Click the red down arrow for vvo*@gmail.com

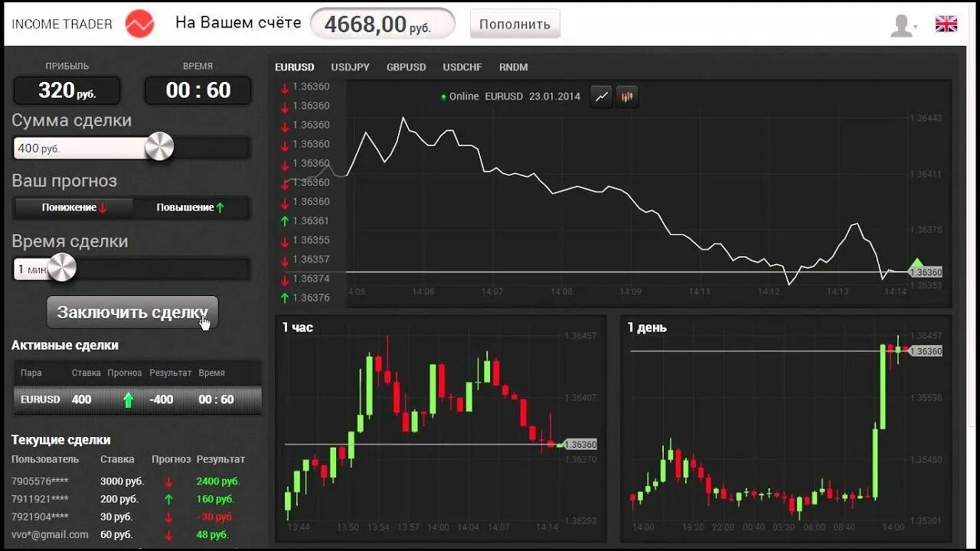click(168, 535)
